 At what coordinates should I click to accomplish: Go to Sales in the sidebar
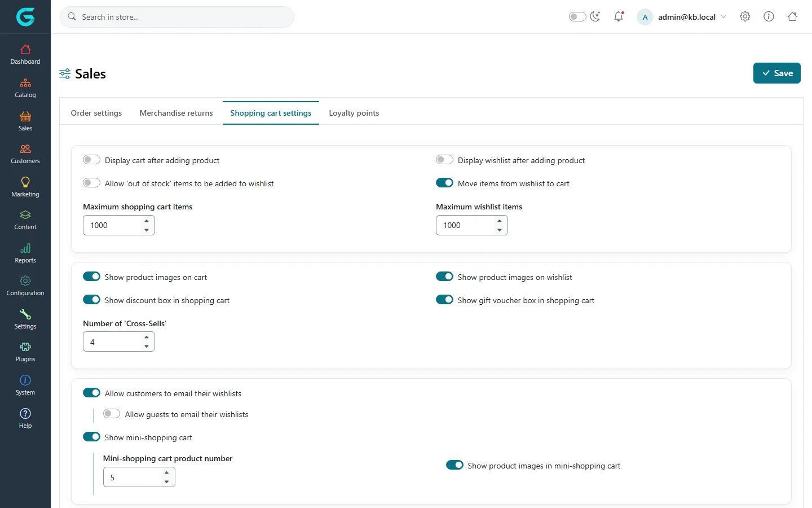click(25, 121)
